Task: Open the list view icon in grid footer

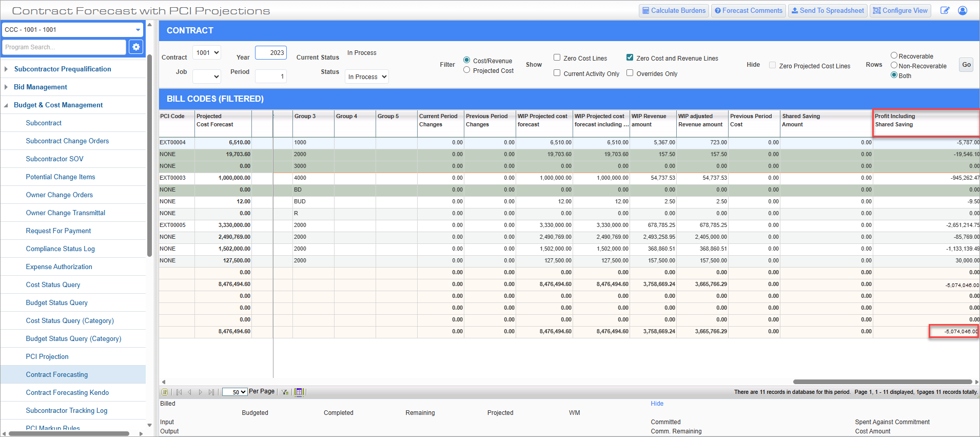Action: (165, 392)
